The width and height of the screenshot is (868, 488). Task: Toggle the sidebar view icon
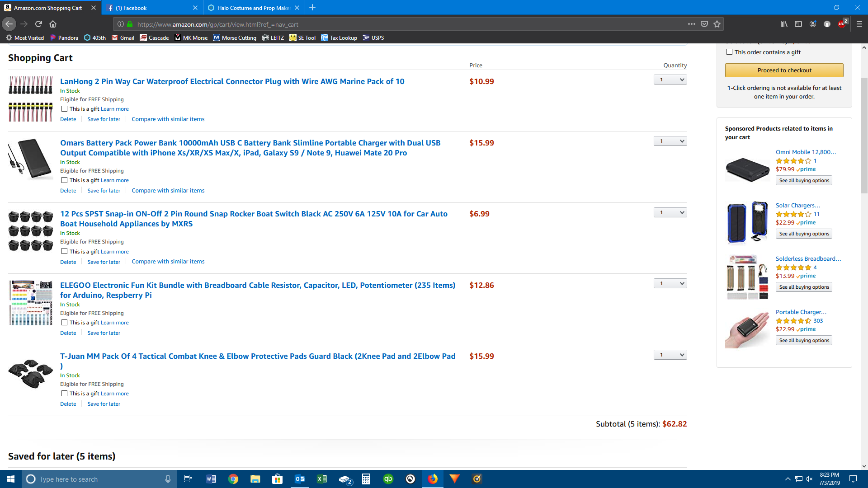[x=798, y=24]
